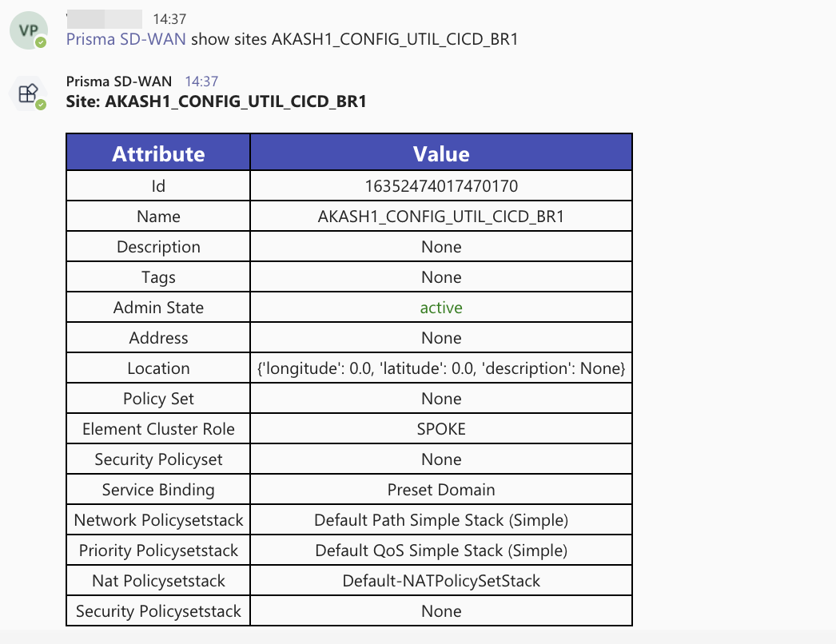
Task: Click the Element Cluster Role attribute cell
Action: tap(158, 429)
